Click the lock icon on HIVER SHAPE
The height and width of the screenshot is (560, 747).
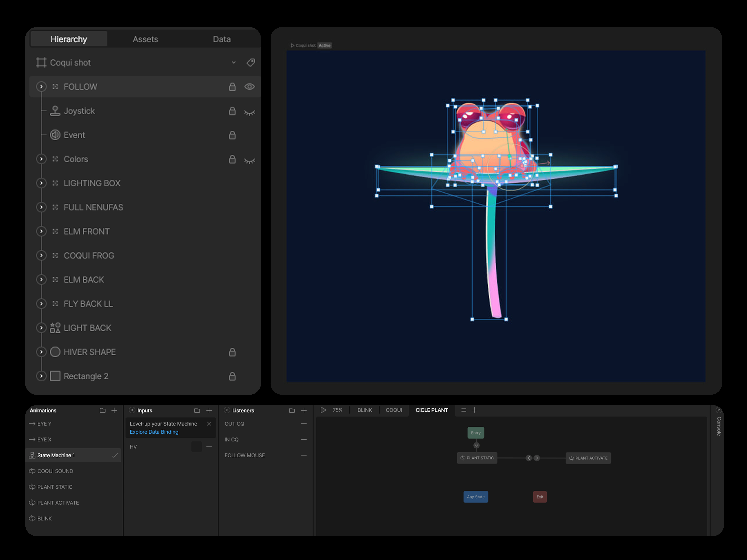pos(232,352)
